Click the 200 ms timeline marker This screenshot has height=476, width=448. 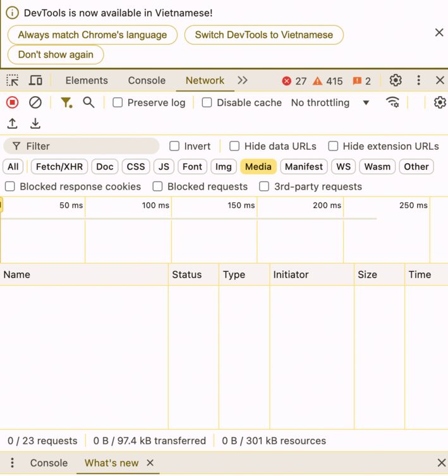[327, 205]
